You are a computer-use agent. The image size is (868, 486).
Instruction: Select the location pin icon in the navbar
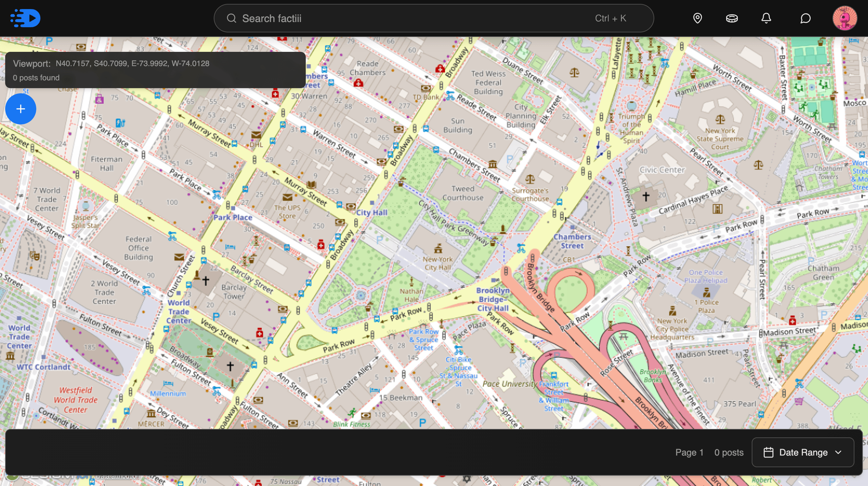[x=698, y=18]
